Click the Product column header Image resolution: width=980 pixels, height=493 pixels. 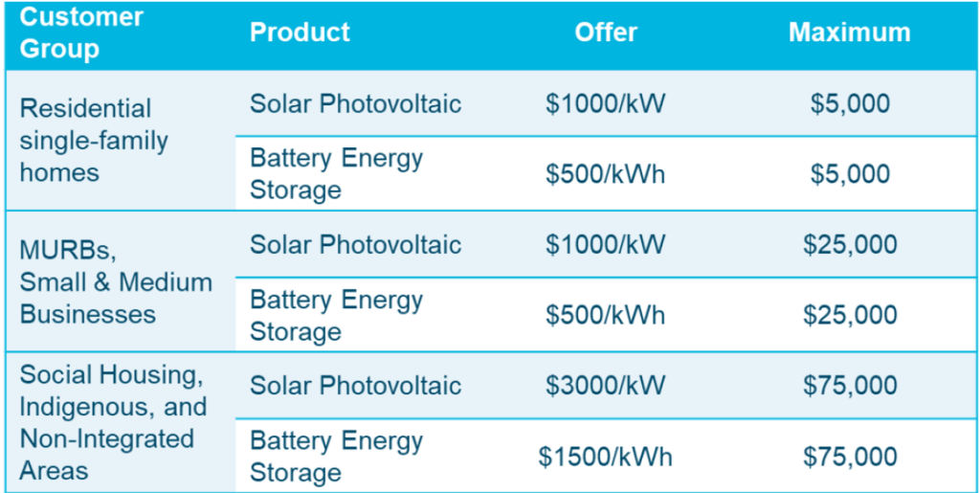[300, 33]
